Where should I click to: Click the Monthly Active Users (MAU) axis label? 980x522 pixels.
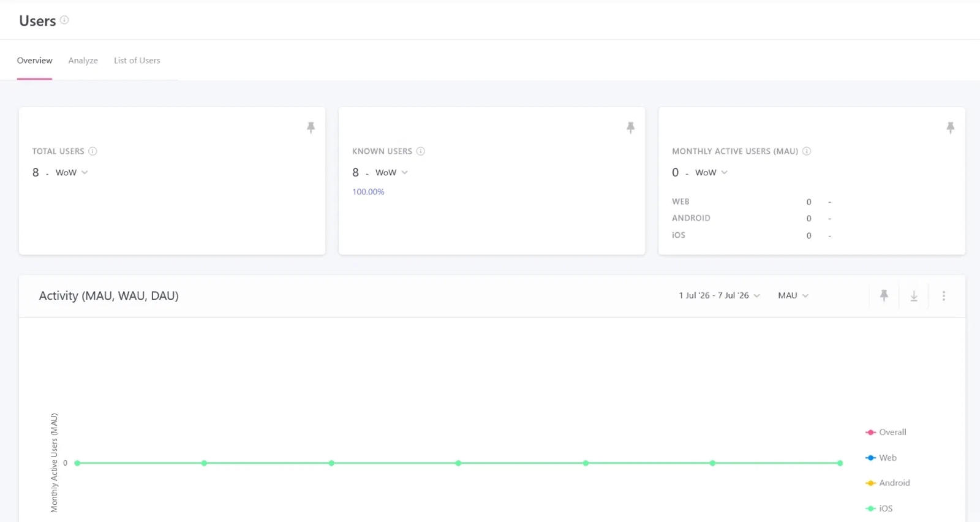[x=54, y=463]
